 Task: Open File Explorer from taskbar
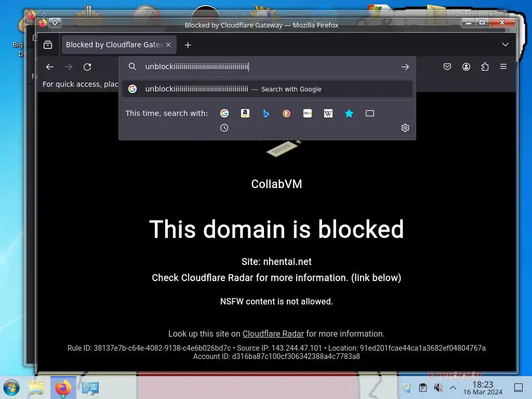pyautogui.click(x=36, y=388)
